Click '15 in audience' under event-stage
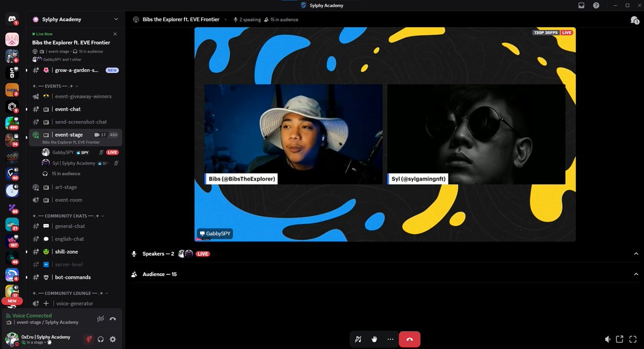 tap(66, 174)
